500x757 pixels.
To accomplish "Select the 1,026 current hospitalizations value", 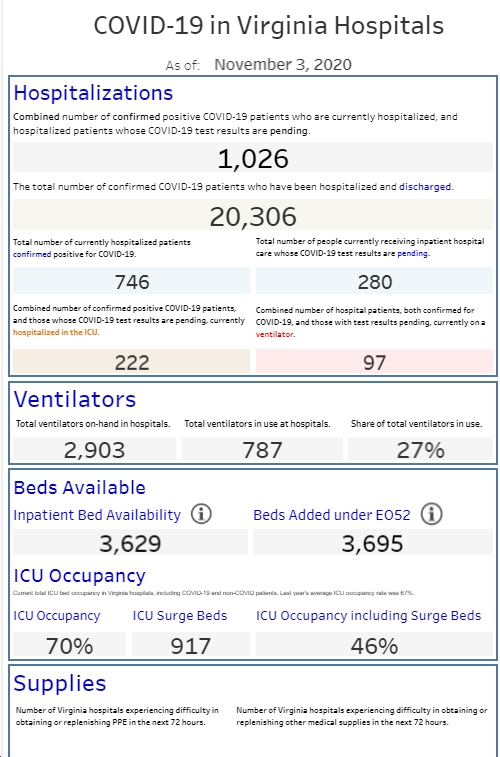I will (x=253, y=158).
